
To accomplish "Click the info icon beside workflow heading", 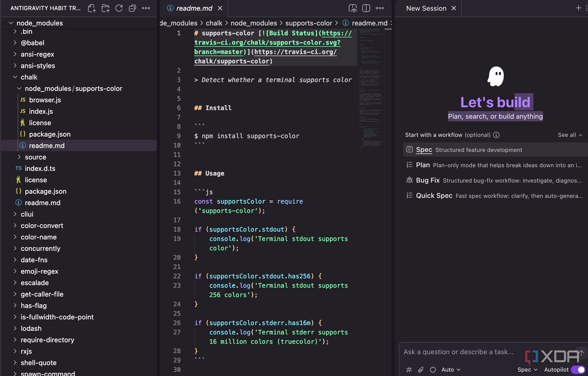I will click(x=496, y=135).
